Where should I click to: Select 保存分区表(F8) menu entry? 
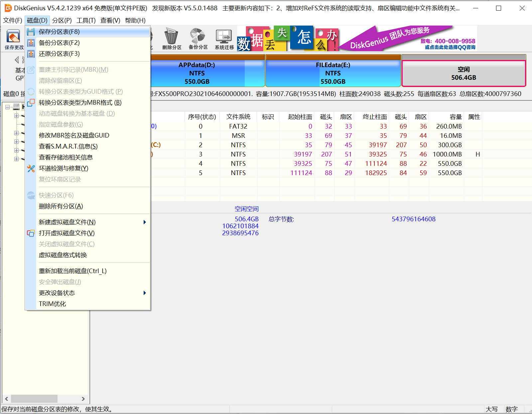(88, 32)
